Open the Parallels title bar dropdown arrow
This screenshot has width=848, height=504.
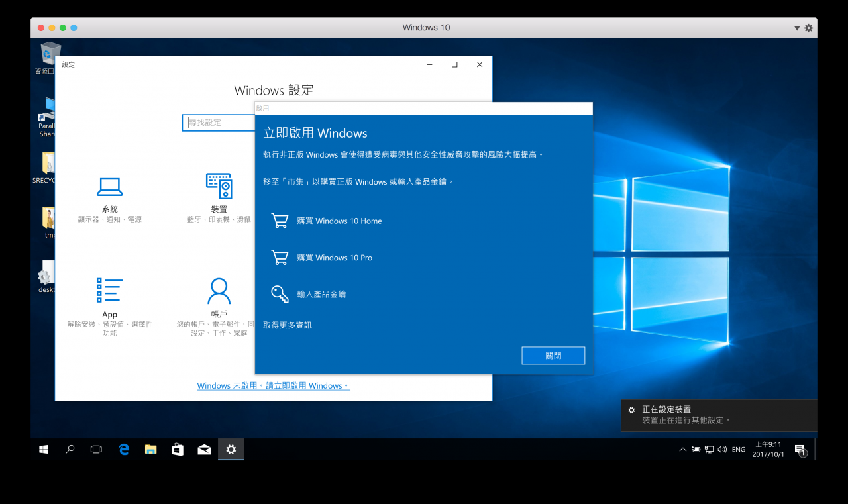pyautogui.click(x=797, y=28)
